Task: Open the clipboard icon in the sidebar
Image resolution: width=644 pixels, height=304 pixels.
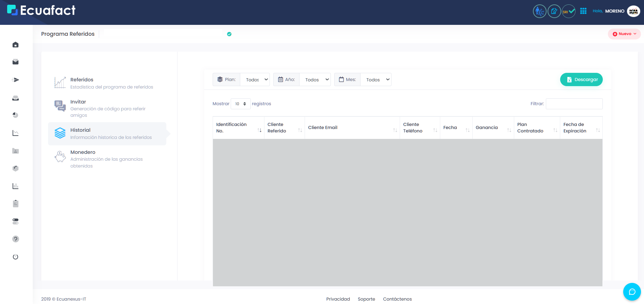Action: point(15,204)
